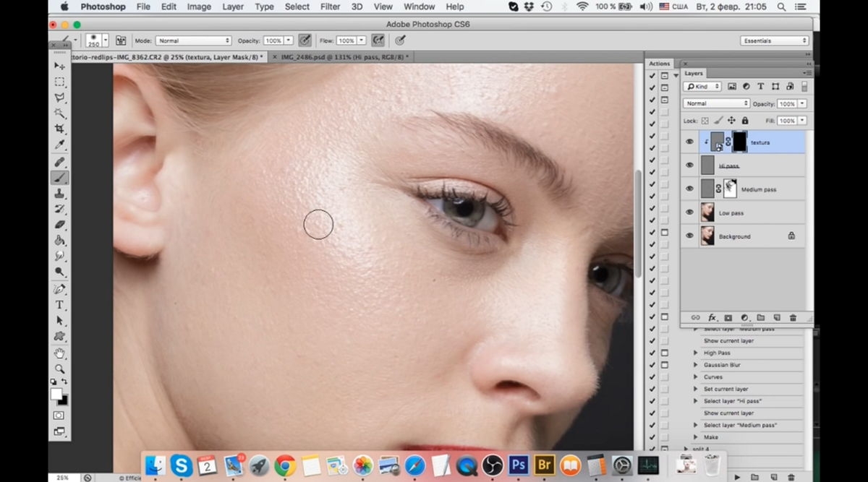Open the Flow slider dropdown
Viewport: 868px width, 482px height.
click(362, 40)
